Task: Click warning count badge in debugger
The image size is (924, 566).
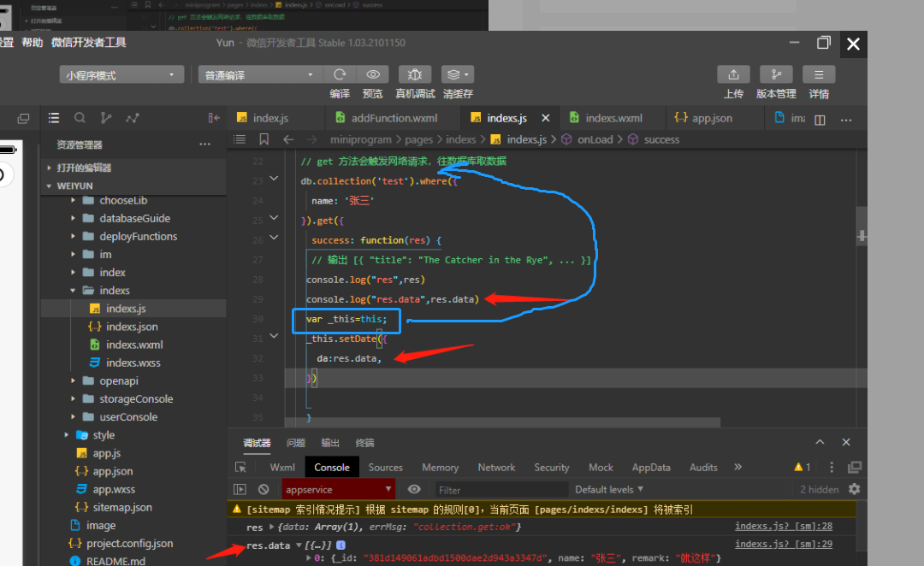Action: click(x=803, y=467)
